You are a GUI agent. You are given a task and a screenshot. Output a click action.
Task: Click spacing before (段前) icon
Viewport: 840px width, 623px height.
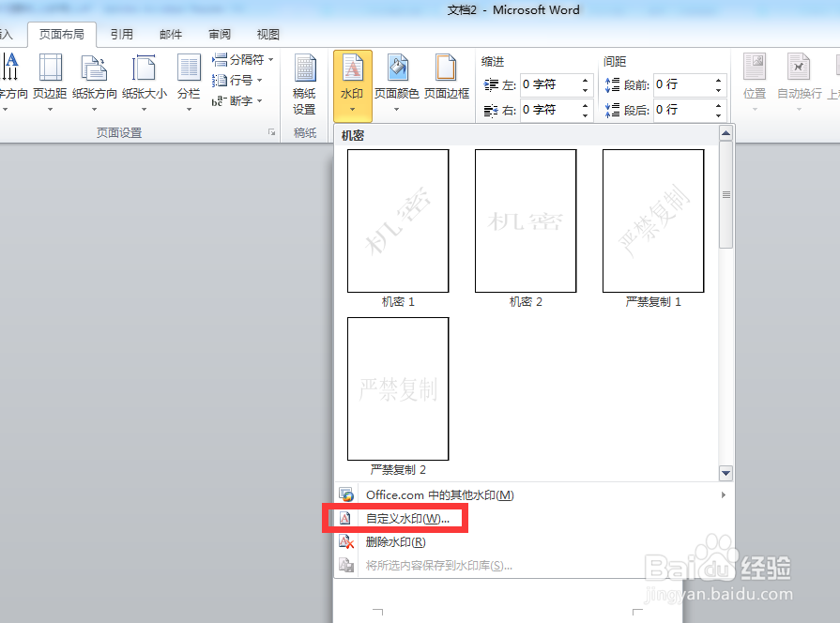(612, 84)
